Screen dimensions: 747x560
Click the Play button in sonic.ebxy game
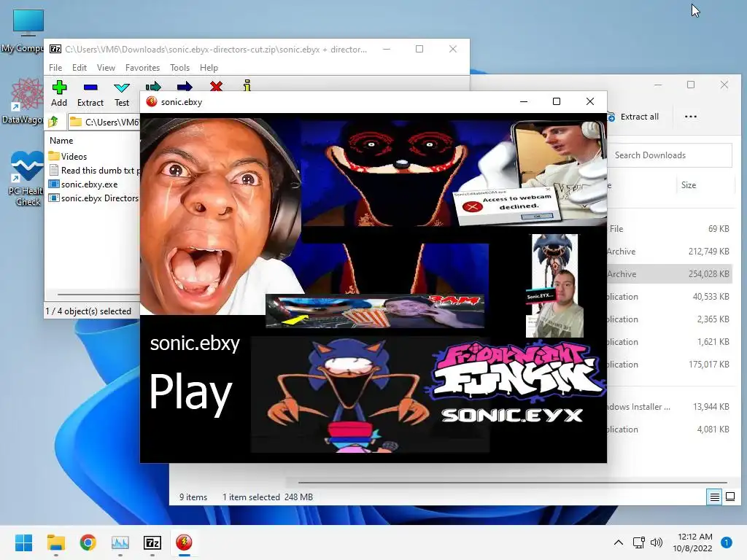[x=190, y=392]
